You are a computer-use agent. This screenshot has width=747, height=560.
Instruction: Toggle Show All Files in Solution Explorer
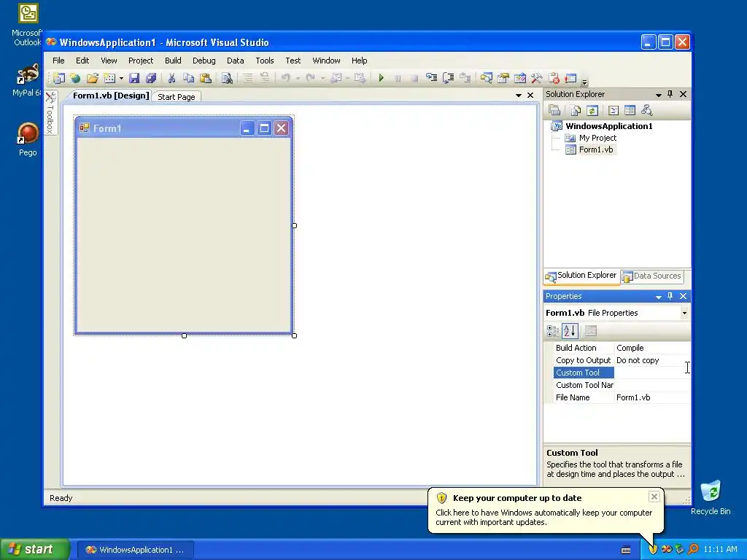point(576,111)
